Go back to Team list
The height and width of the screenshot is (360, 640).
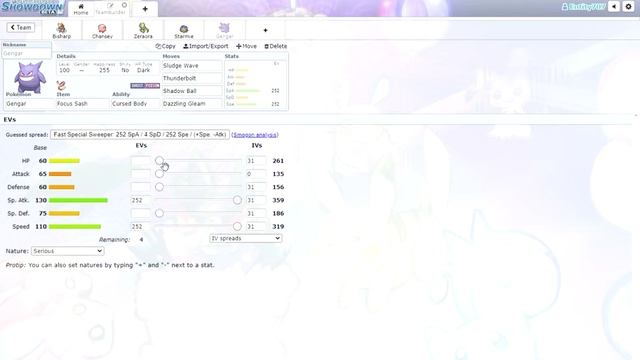21,27
